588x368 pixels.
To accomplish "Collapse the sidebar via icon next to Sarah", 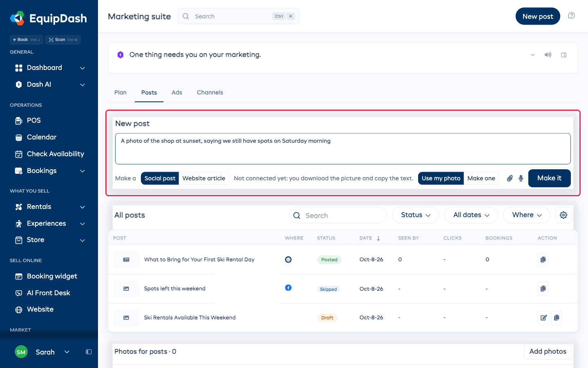I will coord(89,352).
